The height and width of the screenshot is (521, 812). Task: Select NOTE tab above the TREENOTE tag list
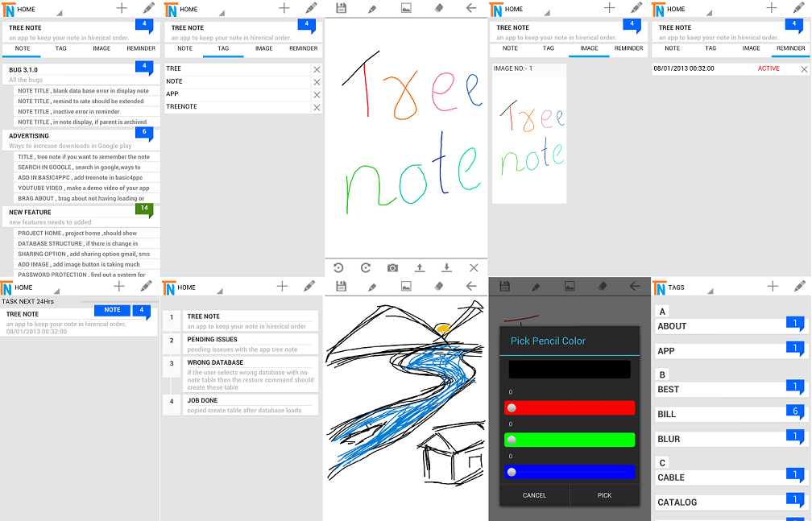coord(185,48)
